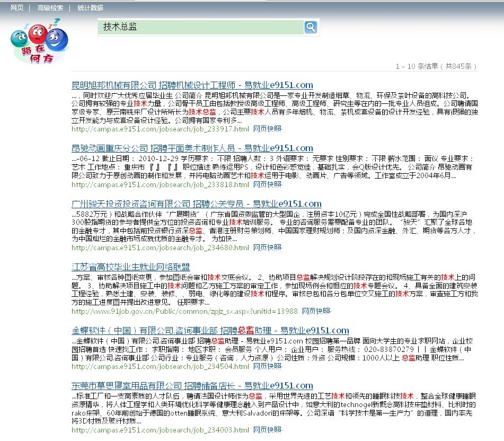Click URL text campas.e9151.com/jobsearch/job_234680.html

(x=161, y=248)
